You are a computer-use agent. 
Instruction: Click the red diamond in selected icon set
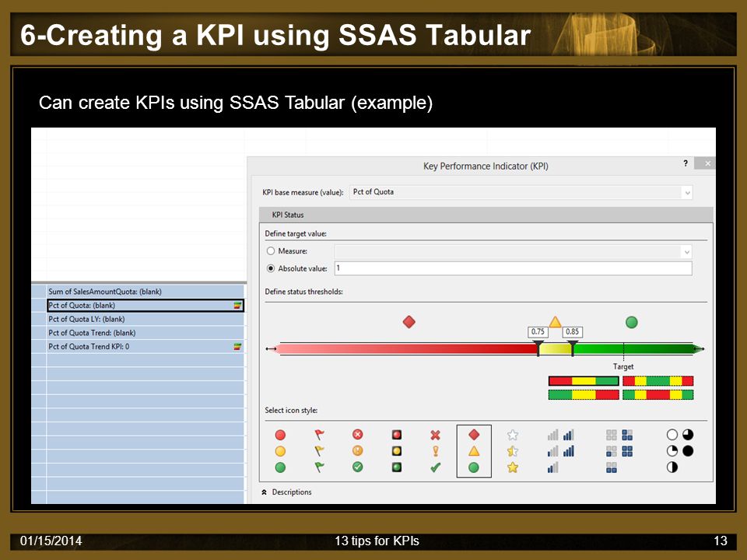474,434
